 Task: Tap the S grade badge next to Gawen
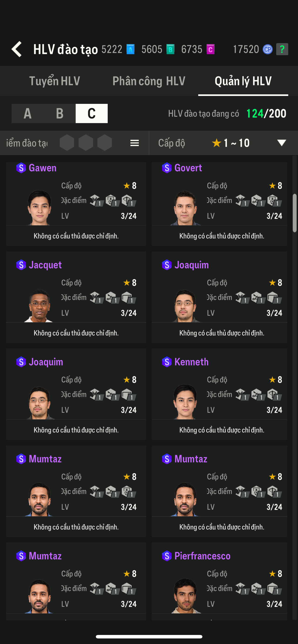[x=21, y=168]
